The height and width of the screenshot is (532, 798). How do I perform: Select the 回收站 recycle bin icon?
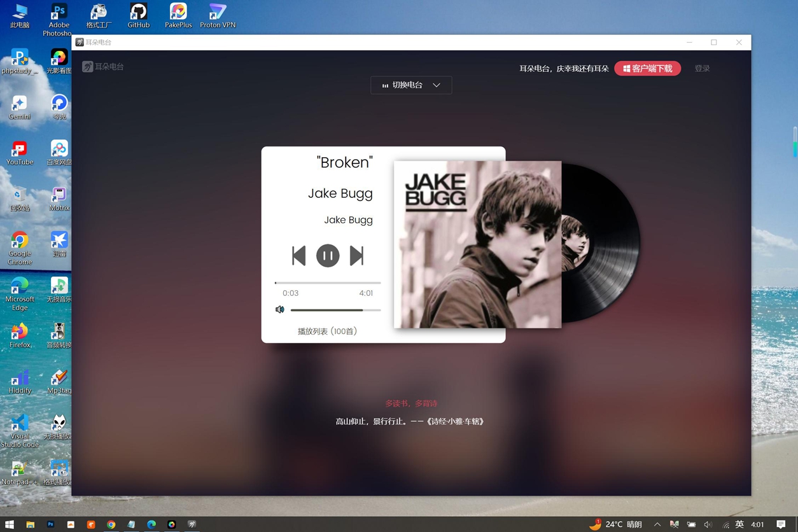20,199
